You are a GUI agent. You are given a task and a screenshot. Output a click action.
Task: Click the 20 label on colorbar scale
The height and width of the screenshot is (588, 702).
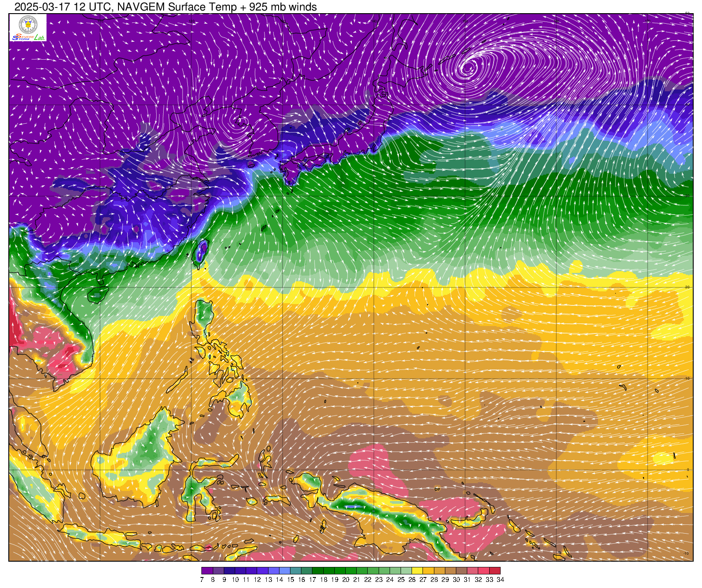pyautogui.click(x=345, y=580)
